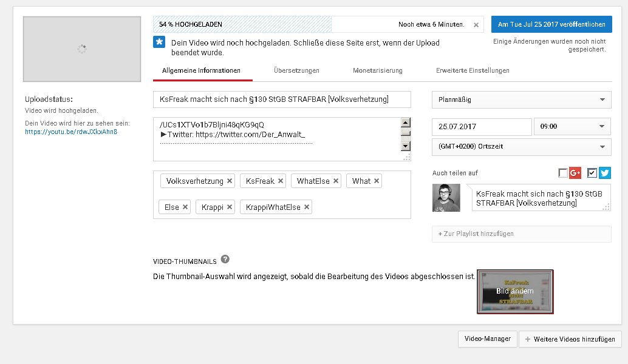
Task: Switch to Monetarisierung tab
Action: coord(378,71)
